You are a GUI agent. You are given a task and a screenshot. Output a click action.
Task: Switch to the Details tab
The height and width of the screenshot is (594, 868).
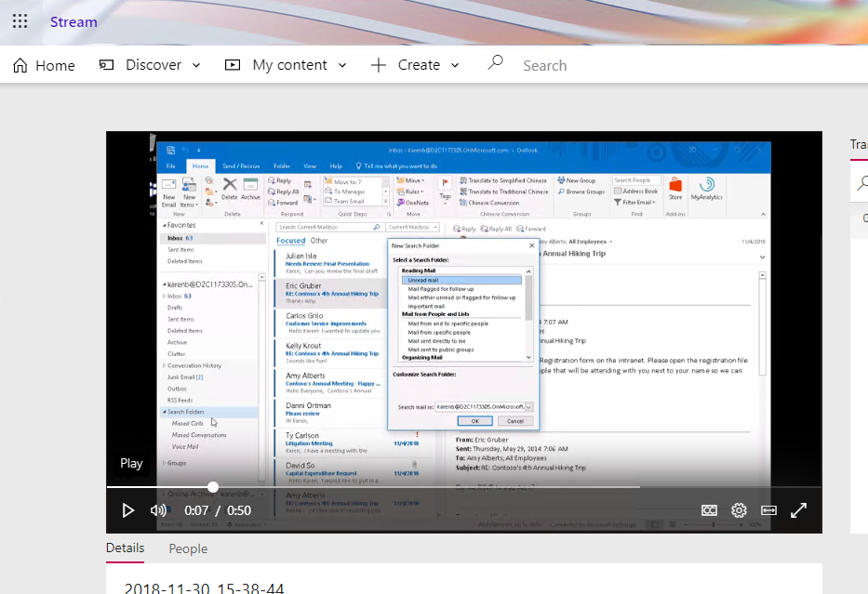click(125, 548)
